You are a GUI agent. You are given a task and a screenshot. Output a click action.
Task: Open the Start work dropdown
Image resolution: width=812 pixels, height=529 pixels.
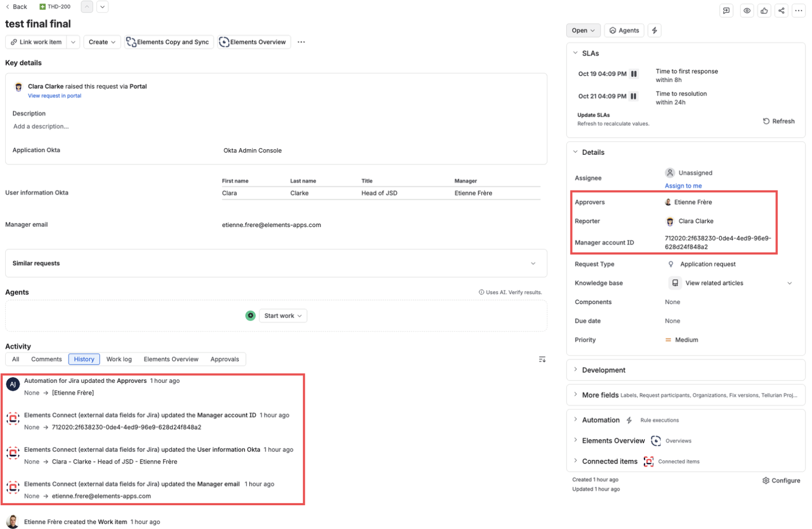click(x=283, y=316)
